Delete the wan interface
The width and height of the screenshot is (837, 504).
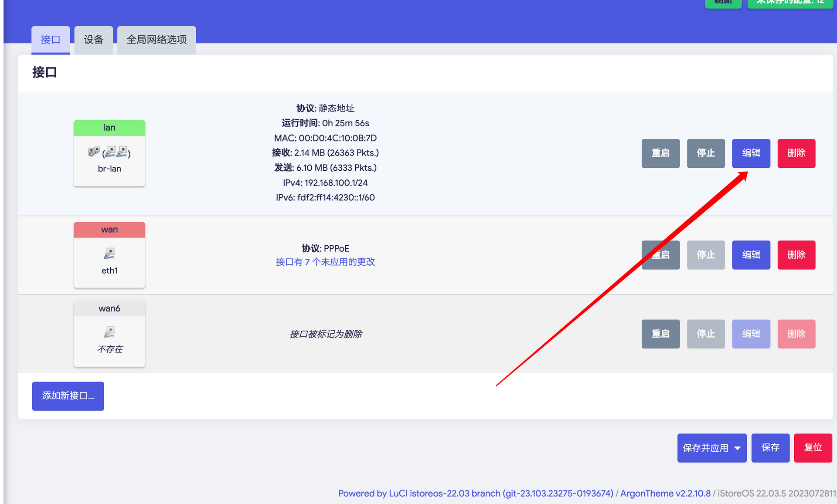tap(796, 255)
